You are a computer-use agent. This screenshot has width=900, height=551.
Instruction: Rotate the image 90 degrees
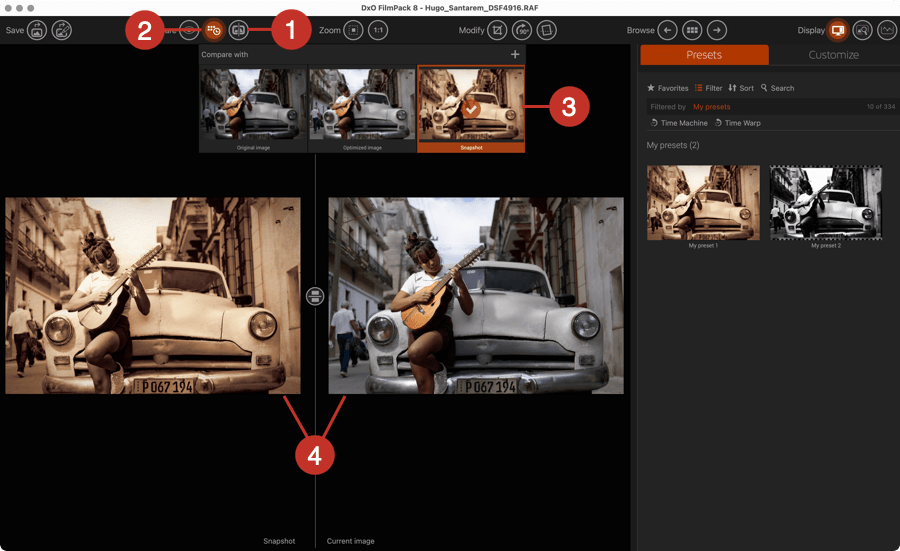tap(522, 31)
